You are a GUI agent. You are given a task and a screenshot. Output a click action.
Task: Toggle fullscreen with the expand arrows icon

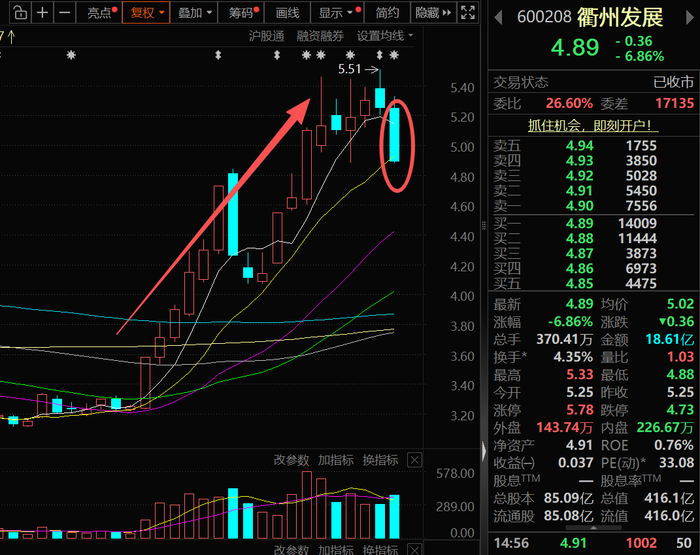point(467,13)
